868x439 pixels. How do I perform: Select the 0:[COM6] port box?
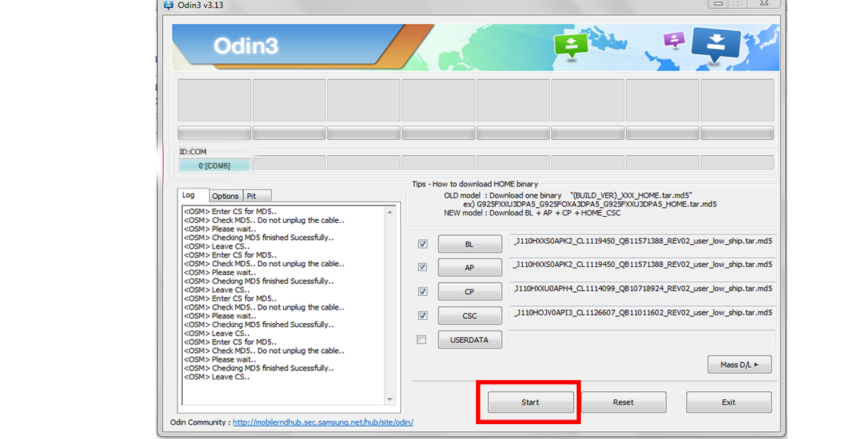click(x=214, y=165)
